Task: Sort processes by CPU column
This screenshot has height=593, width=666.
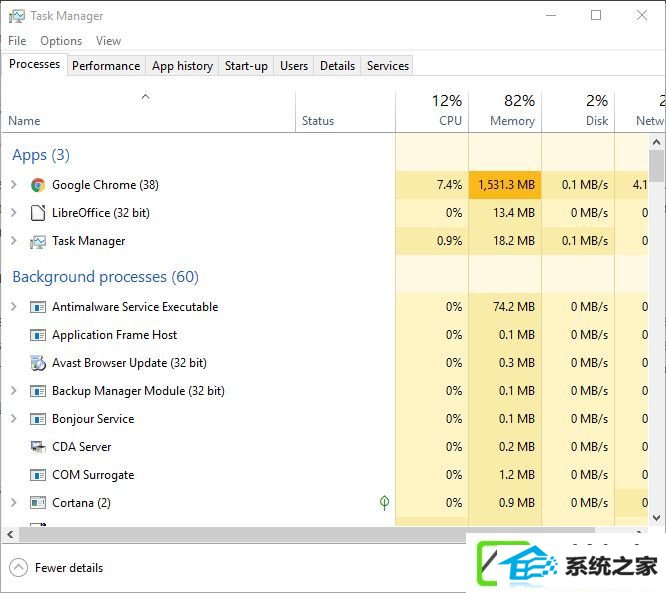Action: tap(432, 111)
